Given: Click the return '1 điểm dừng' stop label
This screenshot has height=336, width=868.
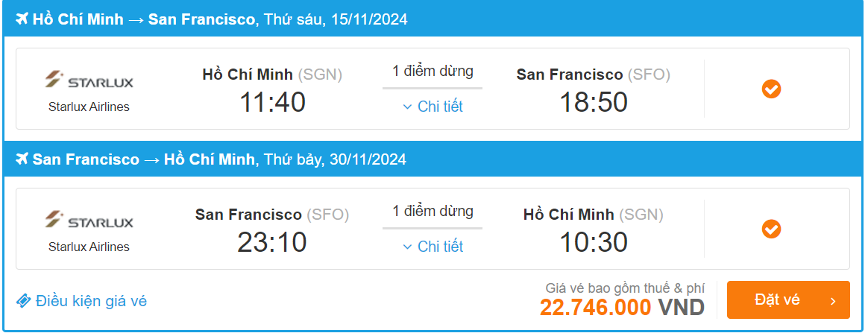Looking at the screenshot, I should 433,211.
